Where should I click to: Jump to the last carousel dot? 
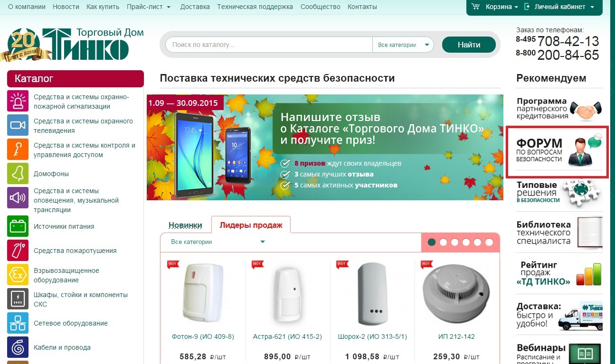tap(489, 242)
